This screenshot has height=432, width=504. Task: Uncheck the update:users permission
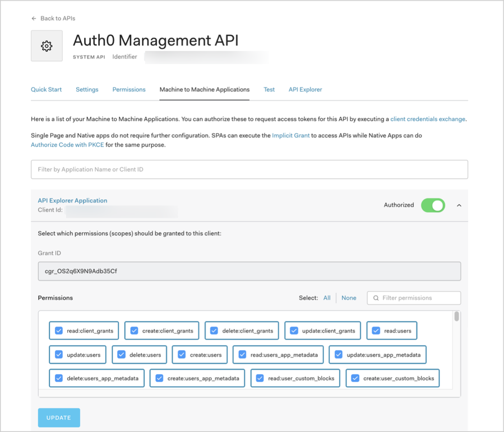tap(59, 355)
